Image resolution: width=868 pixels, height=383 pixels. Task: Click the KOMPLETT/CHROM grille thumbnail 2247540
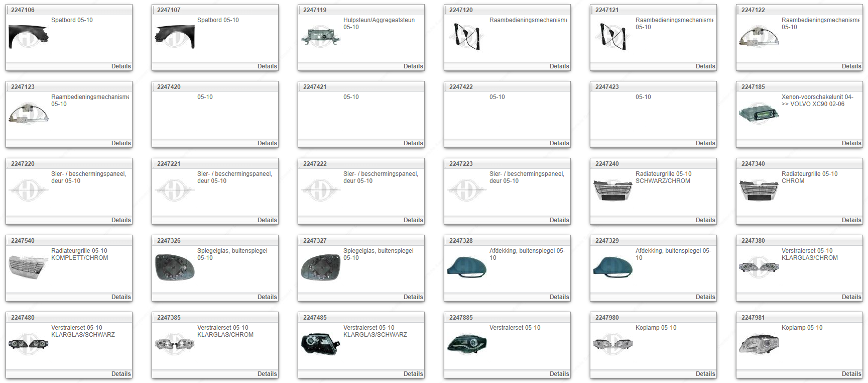point(29,266)
